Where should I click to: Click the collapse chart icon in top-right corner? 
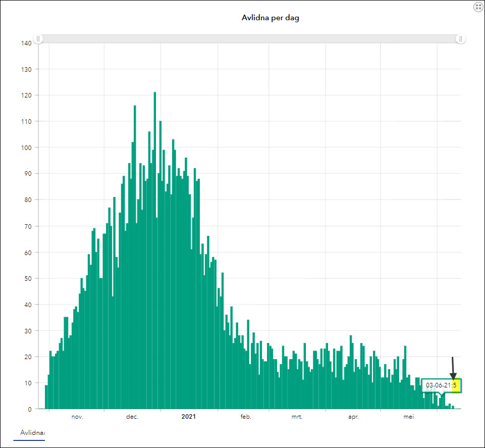click(478, 7)
